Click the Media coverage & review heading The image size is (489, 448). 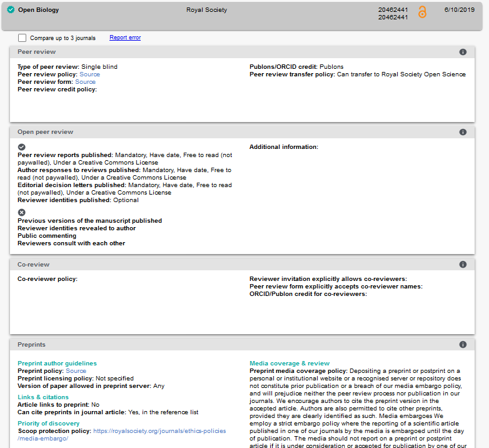[290, 363]
